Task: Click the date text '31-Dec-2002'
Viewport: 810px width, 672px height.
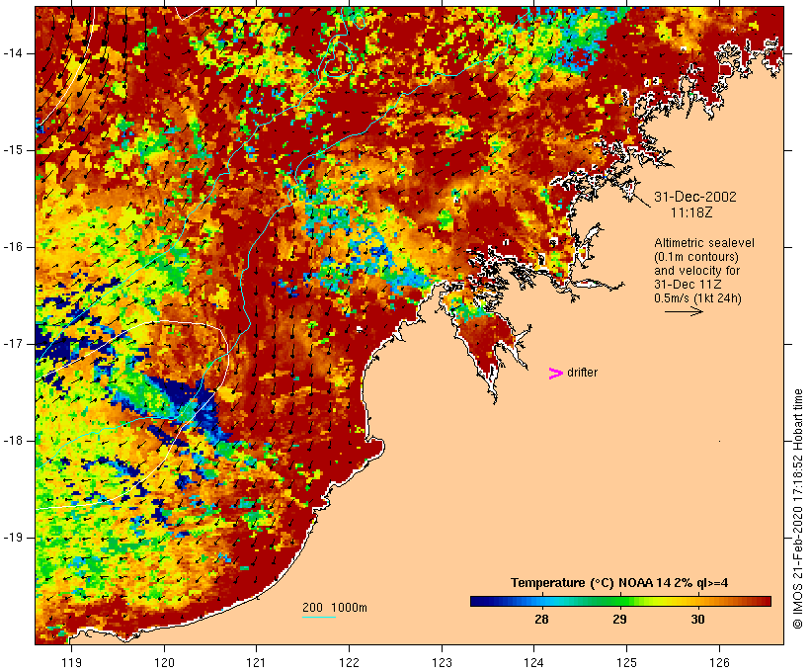Action: point(694,197)
